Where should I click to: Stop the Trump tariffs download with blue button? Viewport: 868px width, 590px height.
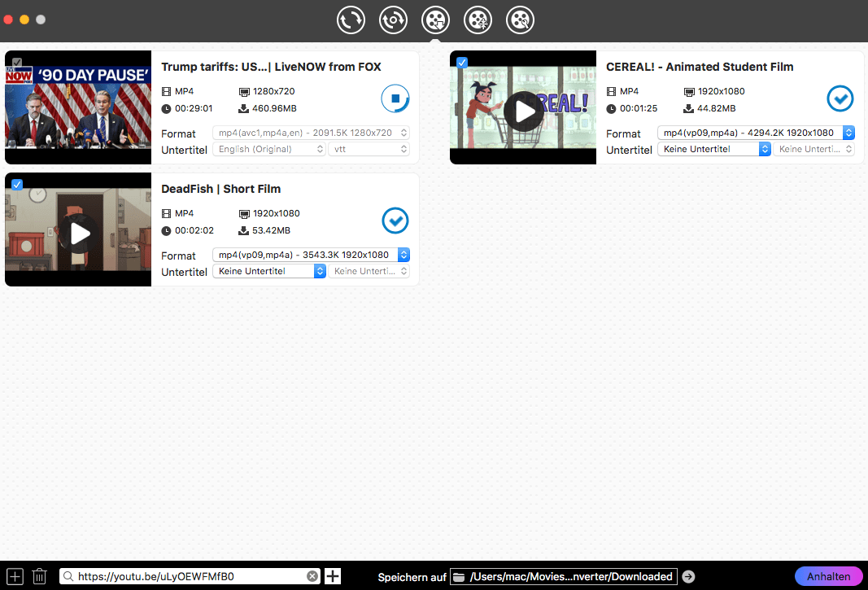(395, 98)
